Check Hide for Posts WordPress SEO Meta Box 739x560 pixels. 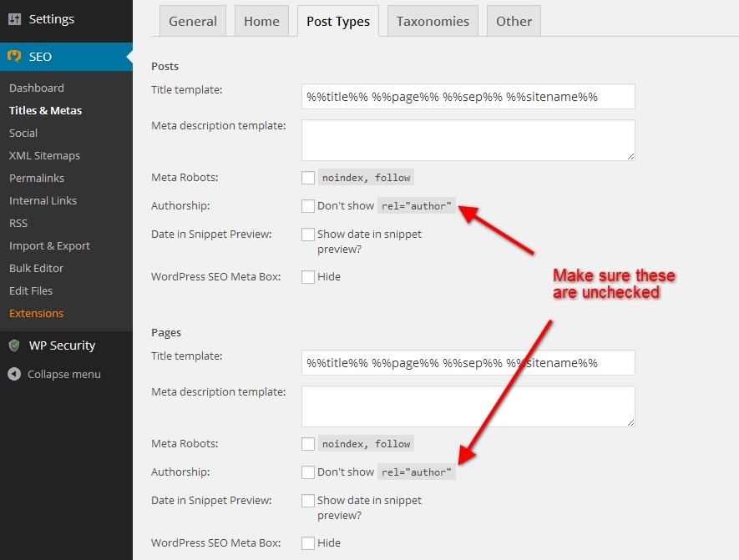[x=308, y=276]
